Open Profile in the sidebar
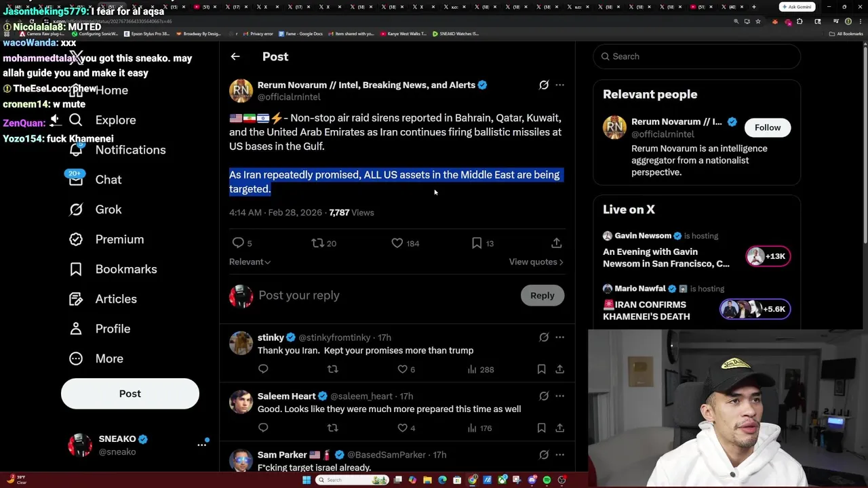Screen dimensions: 868x488 point(99,329)
